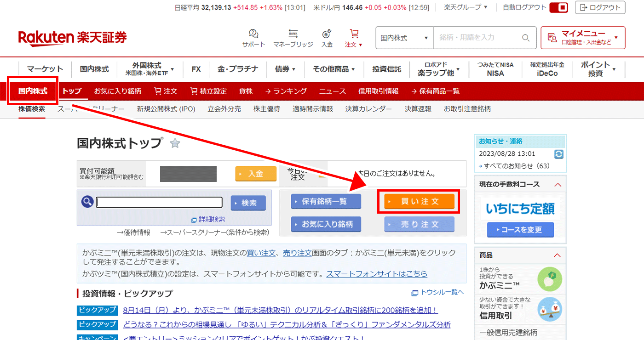This screenshot has height=340, width=644.
Task: Click the search magnifier in header box
Action: click(x=526, y=38)
